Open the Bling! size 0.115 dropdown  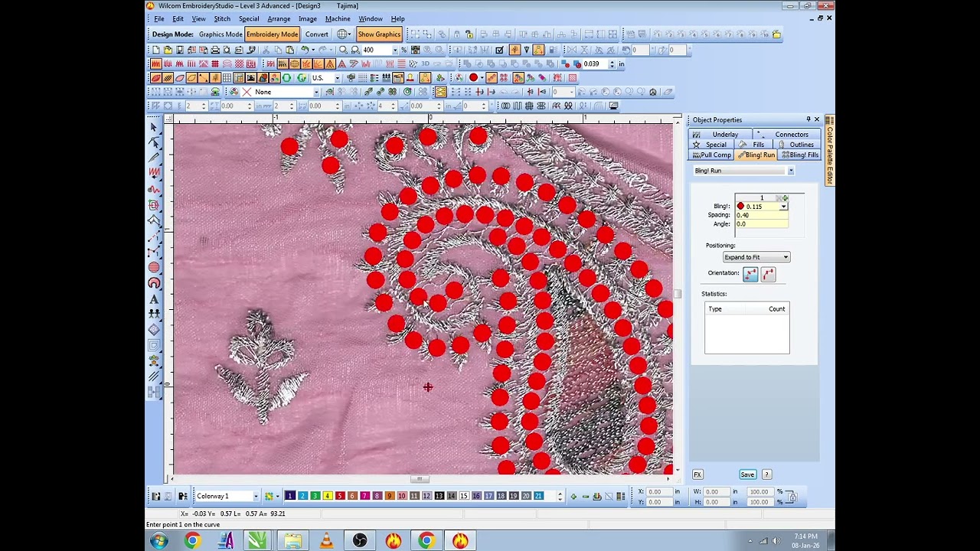783,207
